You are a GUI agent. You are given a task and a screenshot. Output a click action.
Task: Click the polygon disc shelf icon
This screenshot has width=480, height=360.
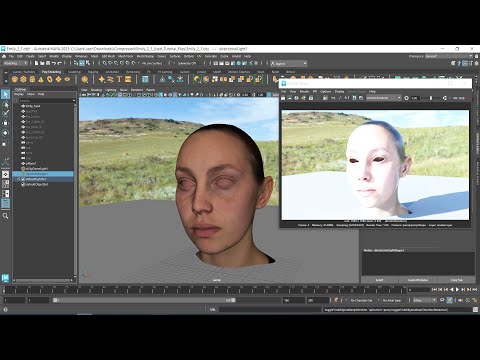coord(67,79)
